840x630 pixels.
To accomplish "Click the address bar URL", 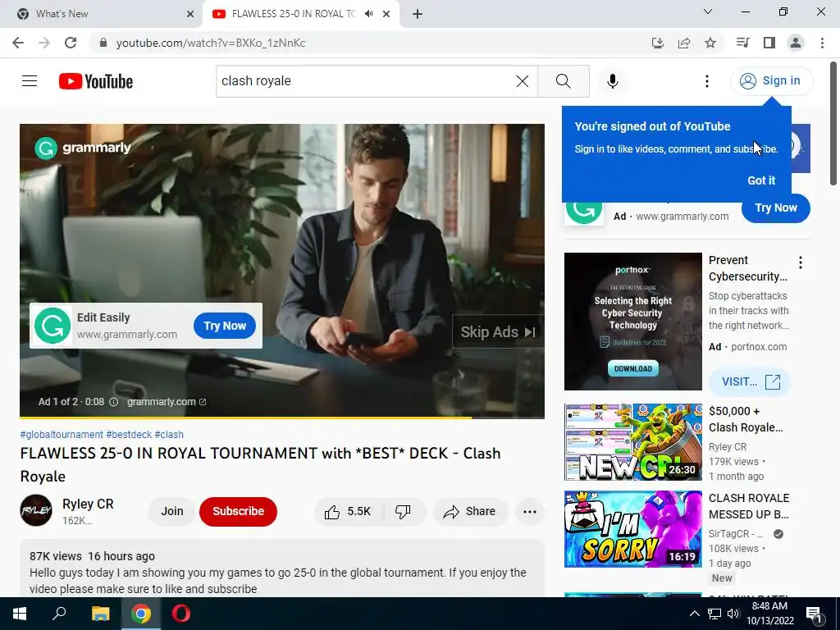I will point(211,43).
